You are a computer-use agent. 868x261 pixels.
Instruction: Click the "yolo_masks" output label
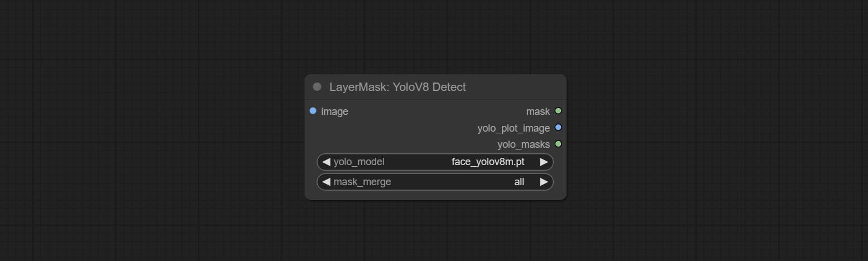pyautogui.click(x=523, y=144)
